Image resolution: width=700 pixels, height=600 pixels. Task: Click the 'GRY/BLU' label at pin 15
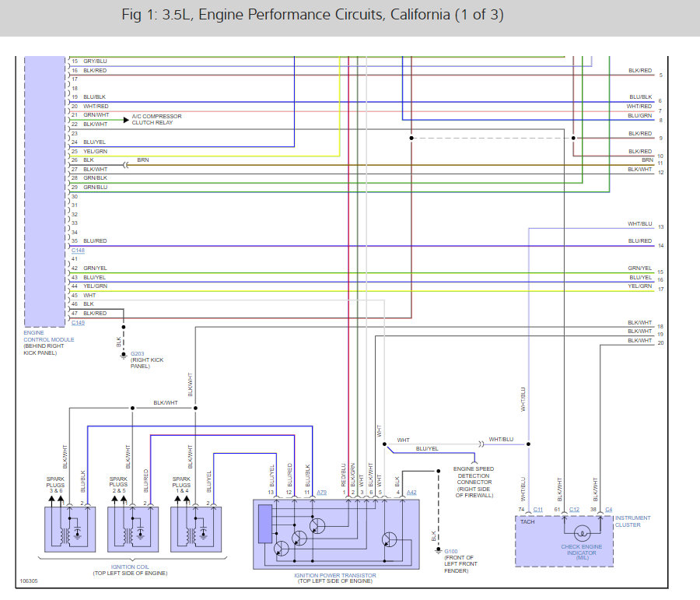95,61
